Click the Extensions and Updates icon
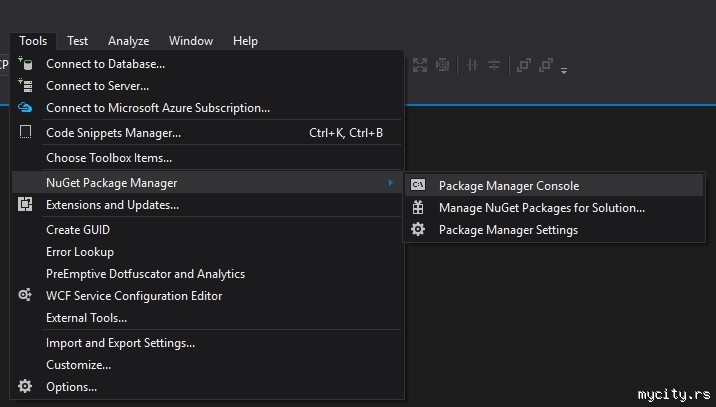The width and height of the screenshot is (716, 407). coord(26,205)
